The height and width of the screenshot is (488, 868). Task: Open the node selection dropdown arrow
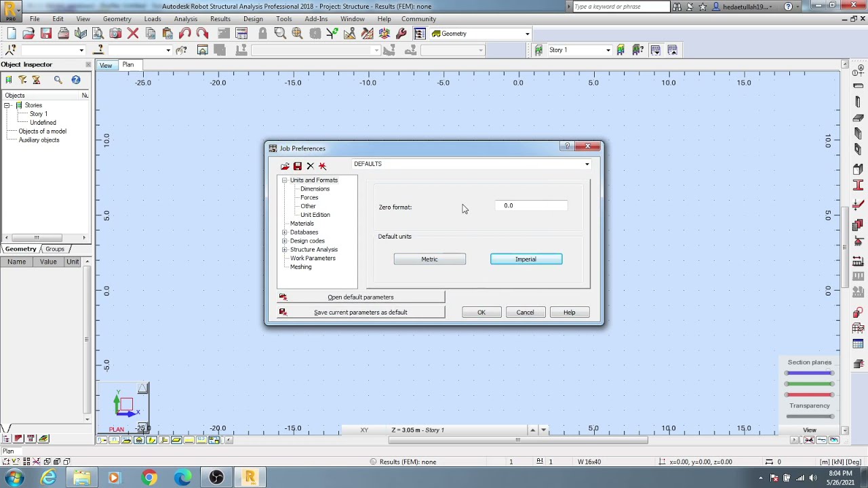81,50
